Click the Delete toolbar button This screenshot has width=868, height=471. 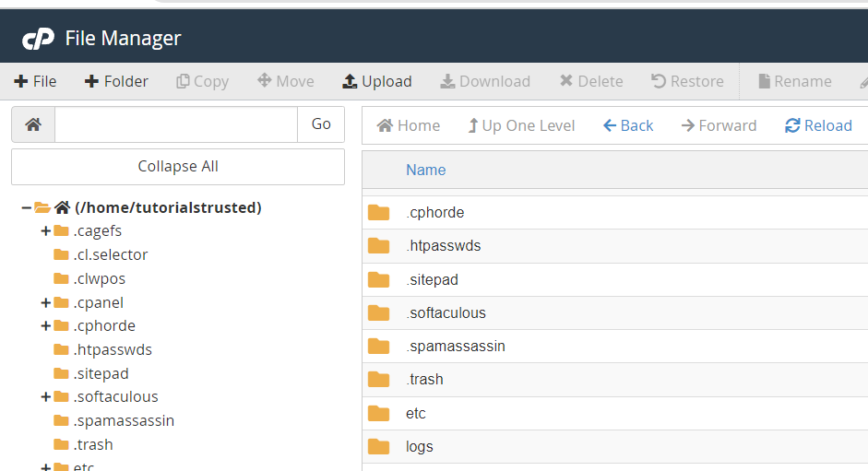591,81
